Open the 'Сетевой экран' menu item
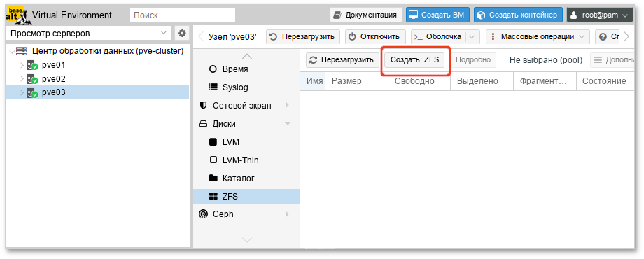Image resolution: width=644 pixels, height=259 pixels. click(246, 106)
